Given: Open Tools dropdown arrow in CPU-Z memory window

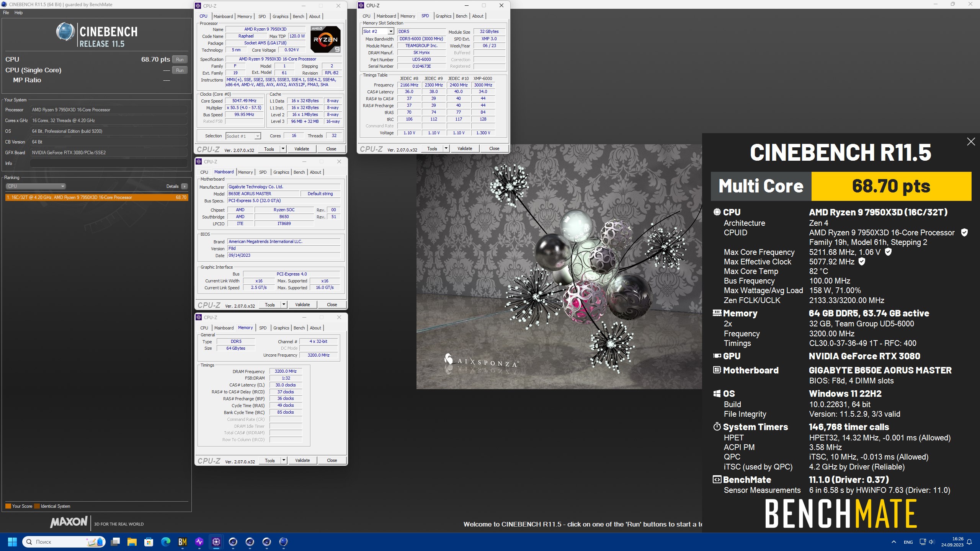Looking at the screenshot, I should (x=284, y=460).
